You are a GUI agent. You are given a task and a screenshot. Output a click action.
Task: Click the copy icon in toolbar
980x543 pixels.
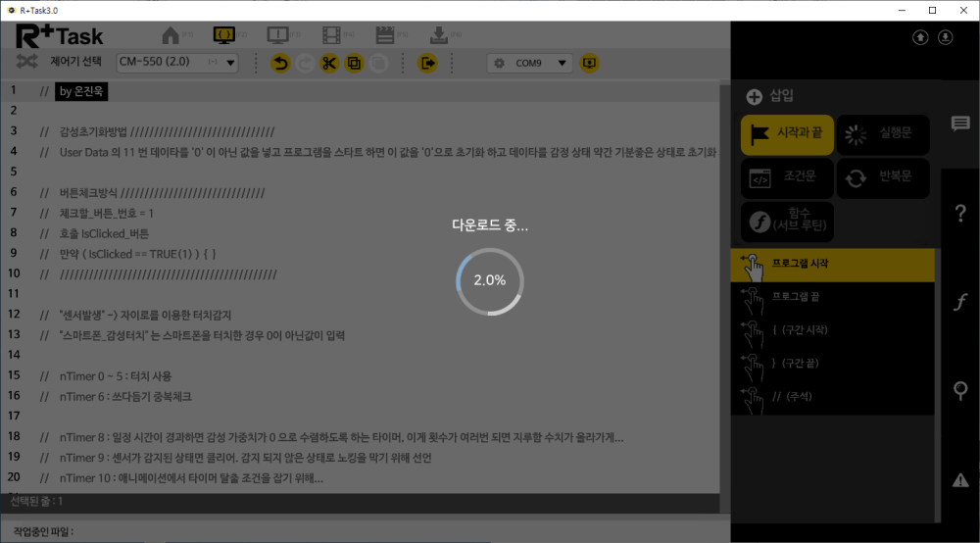[x=354, y=63]
